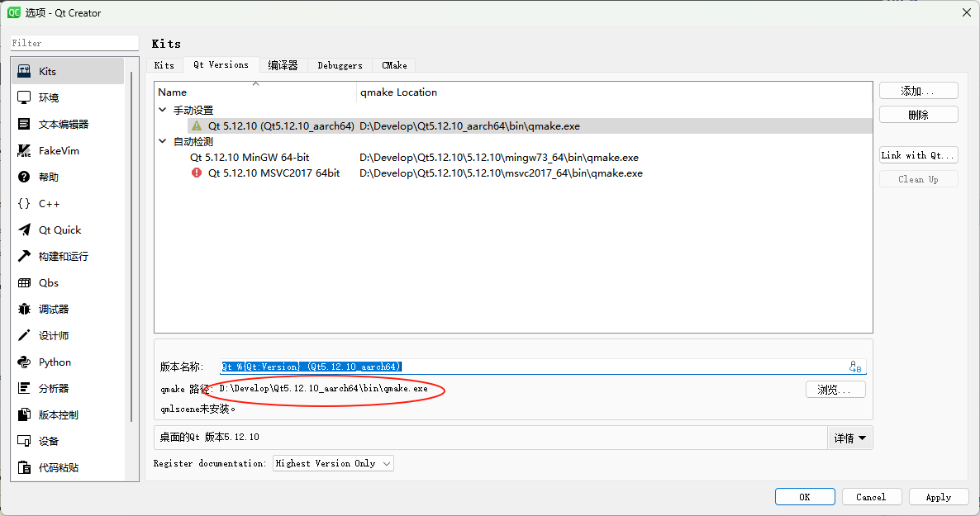Viewport: 980px width, 516px height.
Task: Click the red error icon on MSVC2017 row
Action: click(197, 173)
